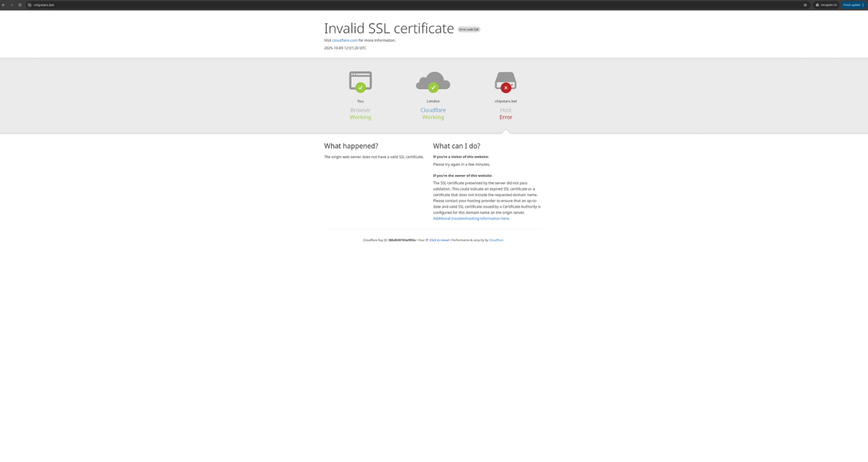Screen dimensions: 868x462
Task: Click the red Error host status text
Action: (x=505, y=118)
